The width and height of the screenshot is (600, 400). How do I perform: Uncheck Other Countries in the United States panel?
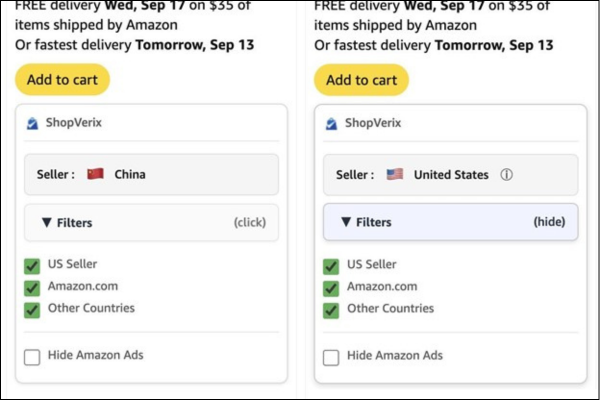pos(331,309)
